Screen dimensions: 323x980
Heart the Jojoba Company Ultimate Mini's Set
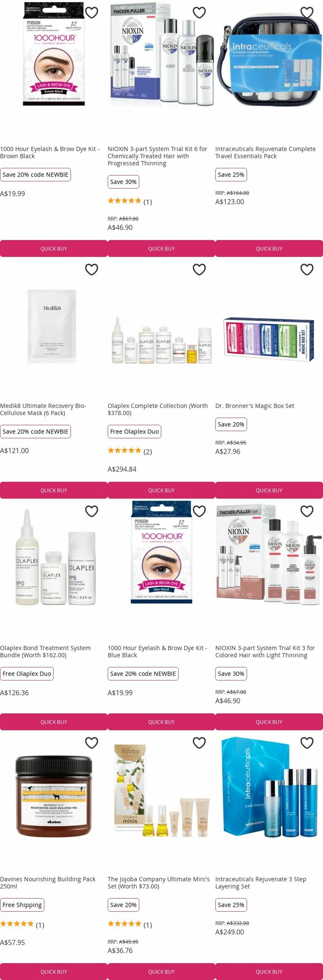coord(199,742)
